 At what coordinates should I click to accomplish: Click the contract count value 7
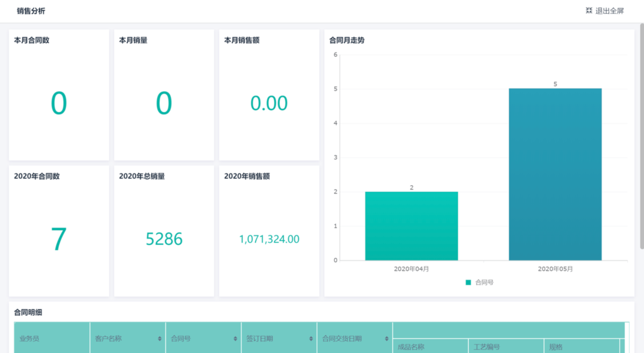(x=59, y=239)
